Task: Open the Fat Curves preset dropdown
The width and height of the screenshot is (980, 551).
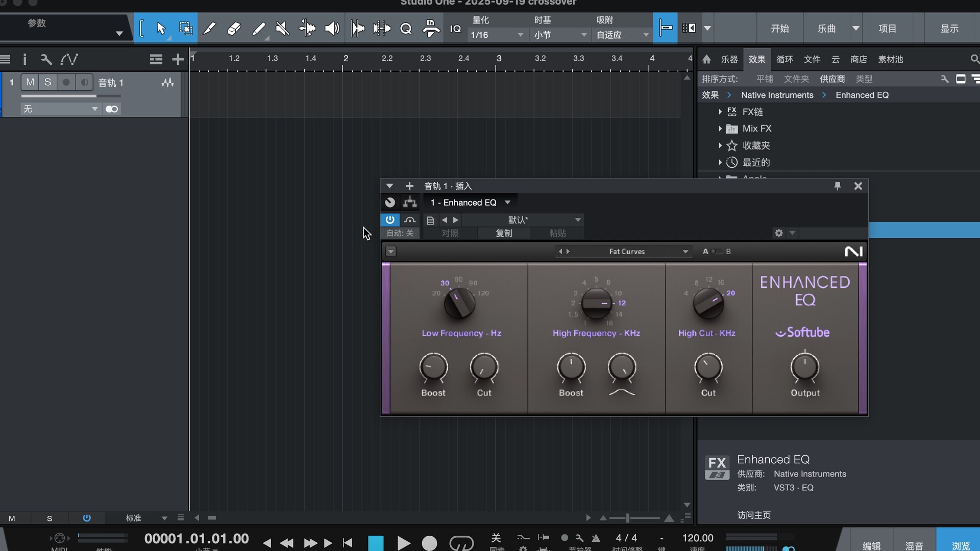Action: 685,252
